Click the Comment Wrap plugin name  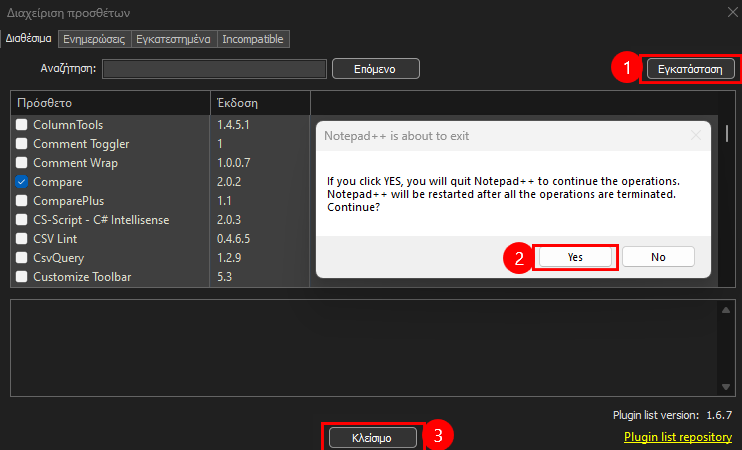(76, 163)
